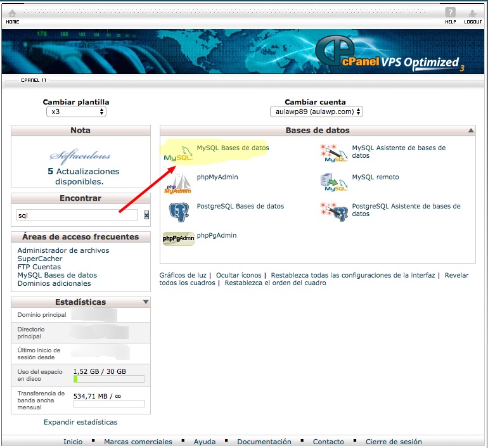Open the phpMyAdmin sailboat icon
Viewport: 488px width, 448px height.
(178, 184)
